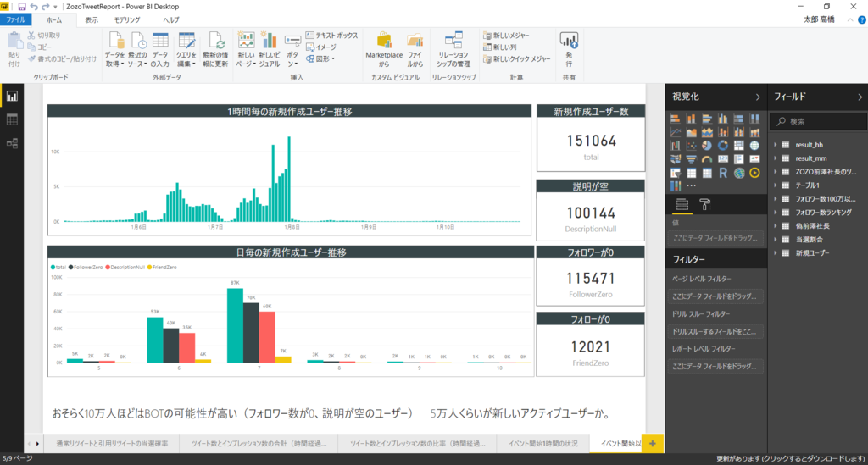Switch to the Format paint roller pane

(x=704, y=205)
